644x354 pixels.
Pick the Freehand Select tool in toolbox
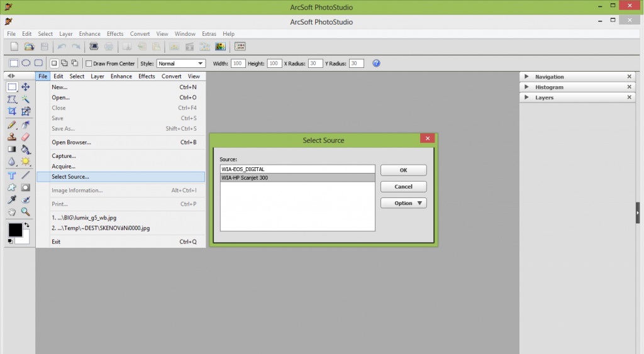click(12, 99)
